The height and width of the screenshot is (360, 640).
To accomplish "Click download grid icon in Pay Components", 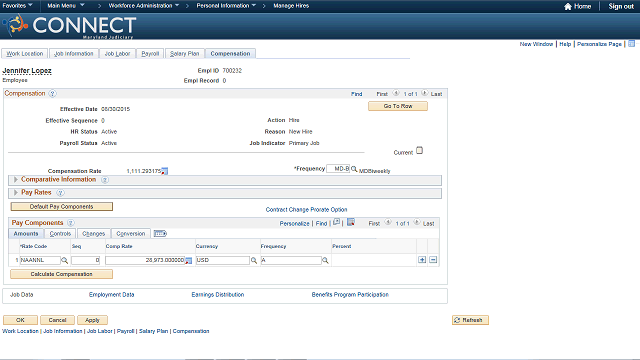I will pyautogui.click(x=351, y=222).
